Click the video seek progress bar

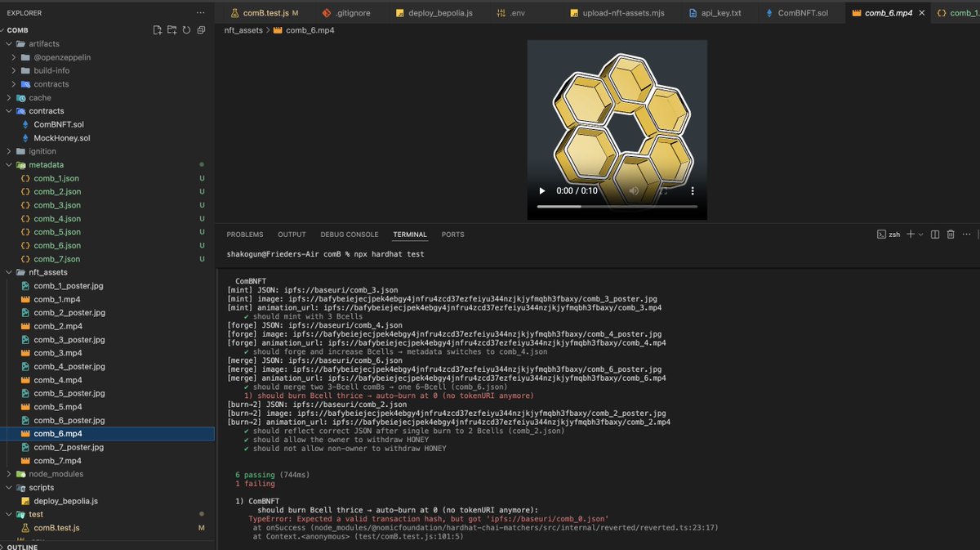point(617,205)
